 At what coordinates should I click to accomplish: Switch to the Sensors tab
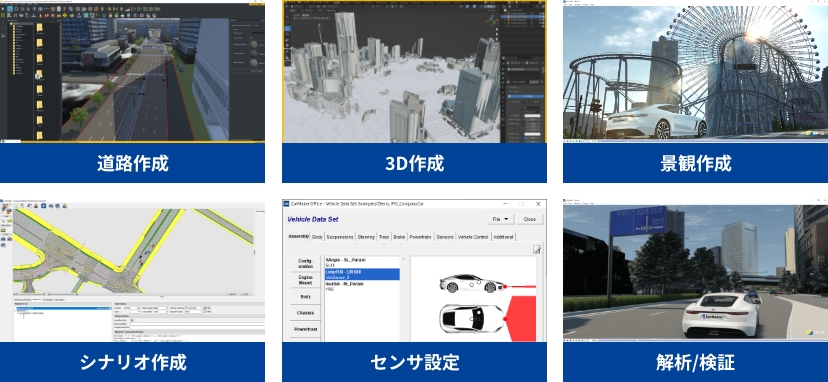pyautogui.click(x=445, y=237)
